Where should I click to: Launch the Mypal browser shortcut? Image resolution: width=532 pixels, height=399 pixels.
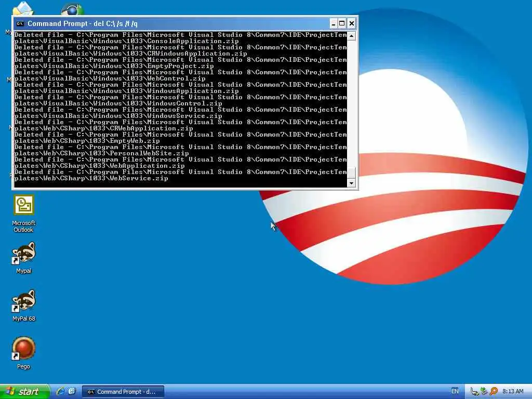pos(24,258)
